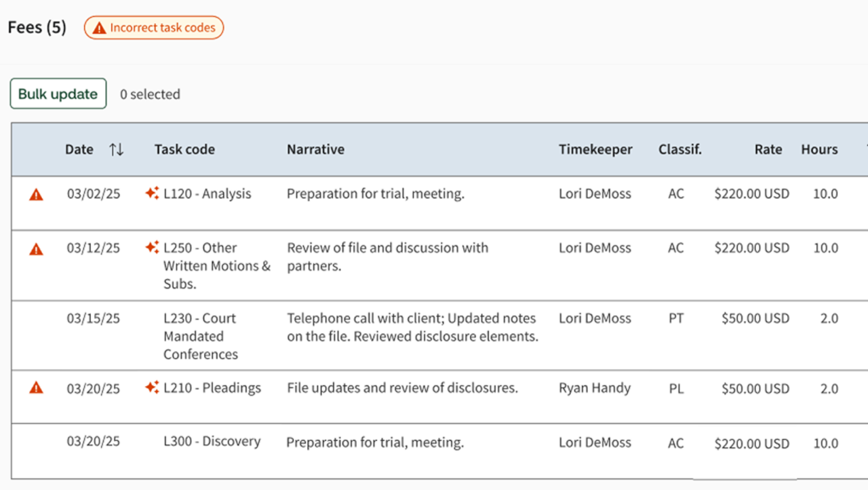Click the Classif. column header
Screen dimensions: 868x490
pos(679,150)
